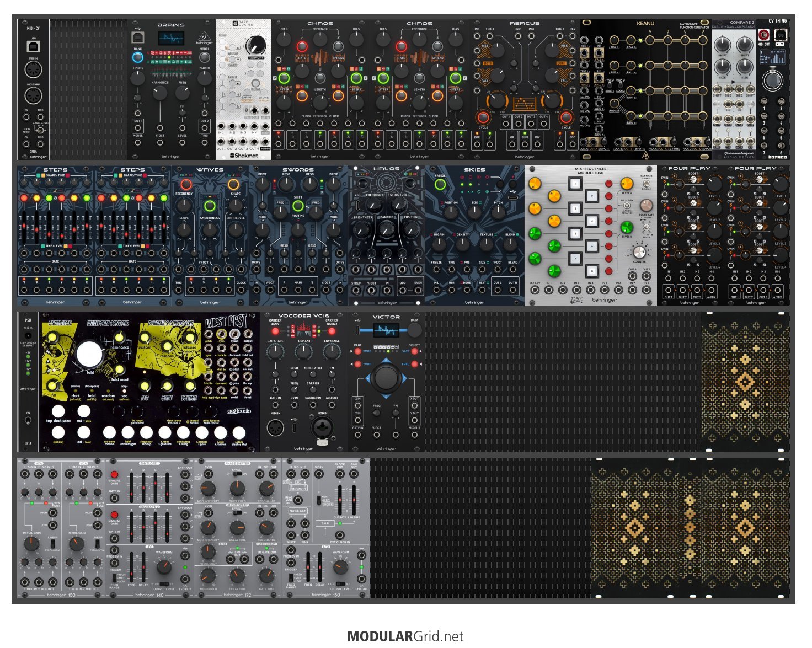
Task: Click the waveform display on the Brains module
Action: [x=171, y=39]
